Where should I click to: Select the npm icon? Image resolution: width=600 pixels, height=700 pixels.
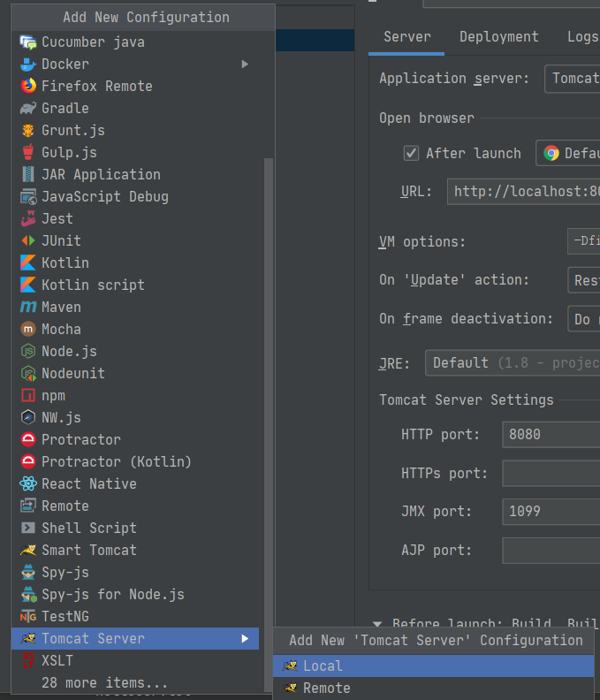click(x=27, y=396)
